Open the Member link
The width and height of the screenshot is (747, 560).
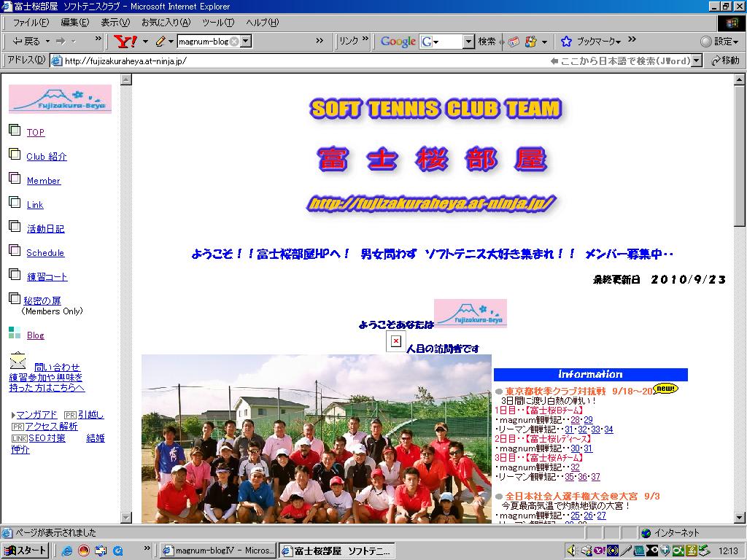point(44,181)
